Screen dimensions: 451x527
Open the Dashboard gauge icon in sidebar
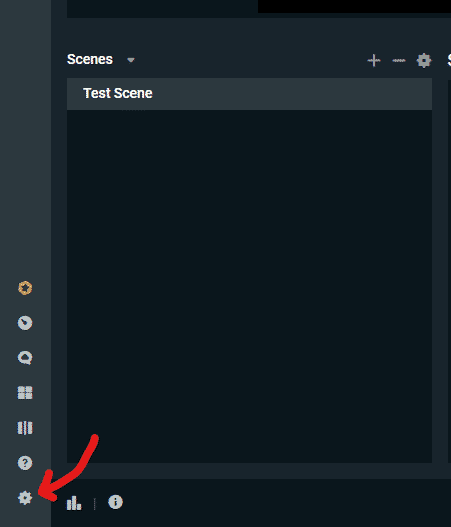click(25, 323)
